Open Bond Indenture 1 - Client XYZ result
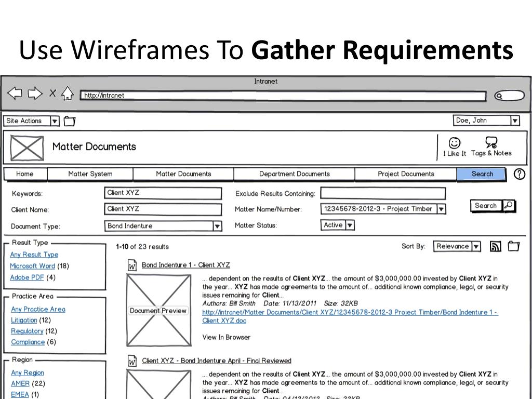The height and width of the screenshot is (399, 532). pos(186,265)
